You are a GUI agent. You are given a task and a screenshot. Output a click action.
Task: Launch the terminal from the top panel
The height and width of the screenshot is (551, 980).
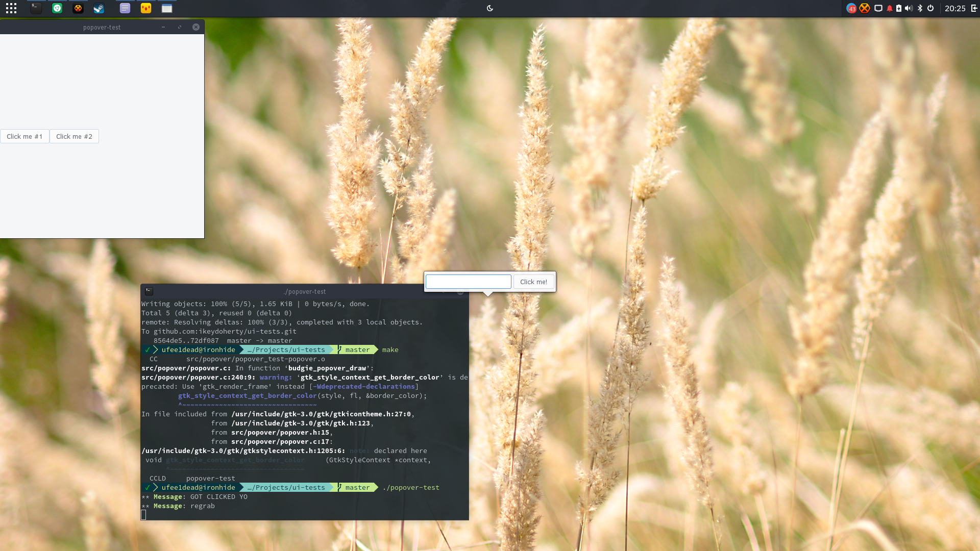[36, 8]
